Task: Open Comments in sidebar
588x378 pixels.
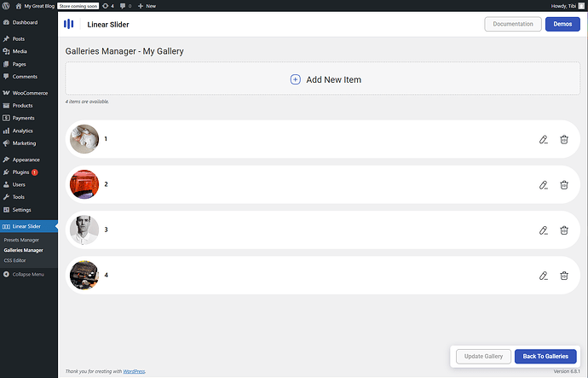Action: pyautogui.click(x=29, y=76)
